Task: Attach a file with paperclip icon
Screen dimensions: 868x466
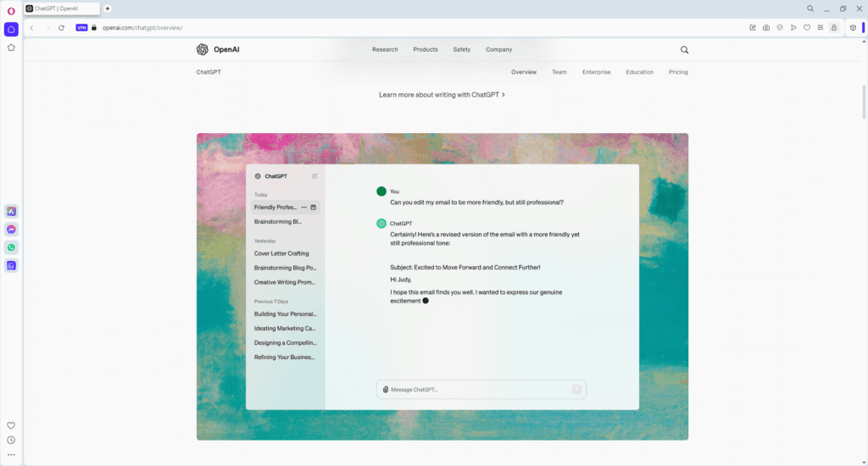Action: [x=386, y=390]
